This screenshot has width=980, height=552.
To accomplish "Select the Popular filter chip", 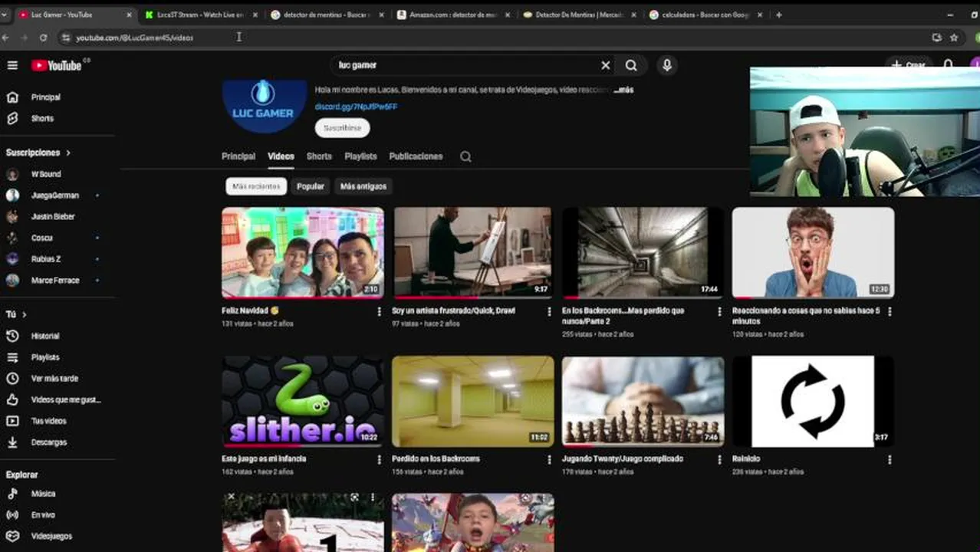I will click(x=311, y=186).
